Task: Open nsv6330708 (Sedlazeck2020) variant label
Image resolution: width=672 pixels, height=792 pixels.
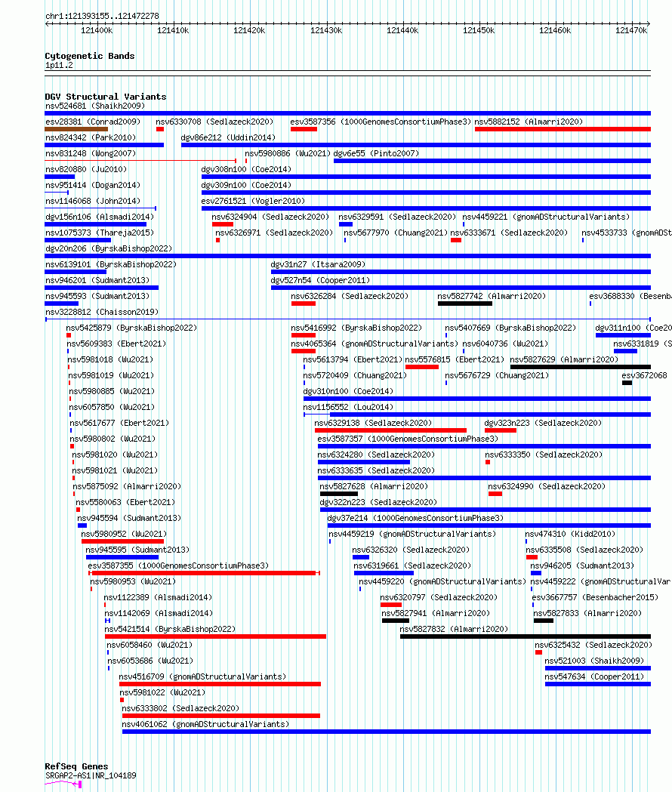Action: coord(214,122)
